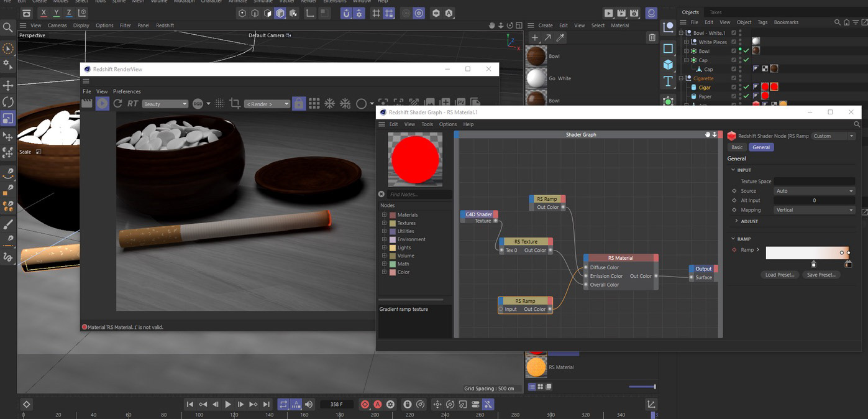Select the Output node
The width and height of the screenshot is (868, 419).
[703, 269]
